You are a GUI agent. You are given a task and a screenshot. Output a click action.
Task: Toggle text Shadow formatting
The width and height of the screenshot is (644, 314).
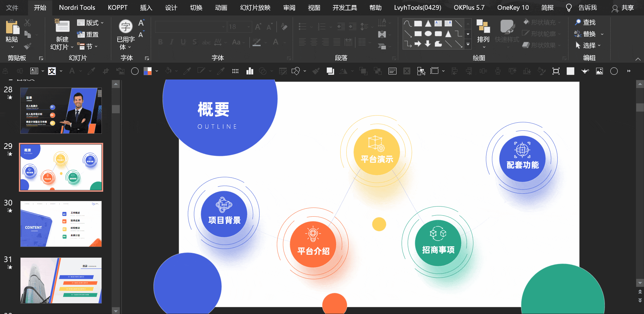195,42
